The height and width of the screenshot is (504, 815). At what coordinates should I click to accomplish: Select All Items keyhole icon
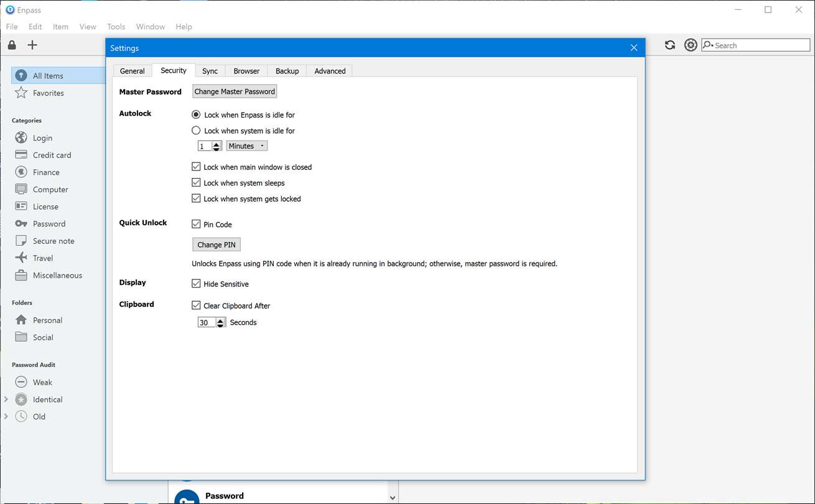[x=21, y=75]
